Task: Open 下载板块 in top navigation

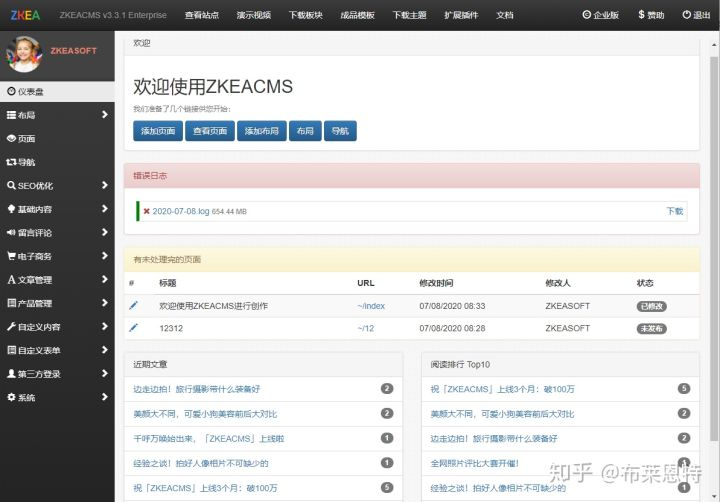Action: 305,15
